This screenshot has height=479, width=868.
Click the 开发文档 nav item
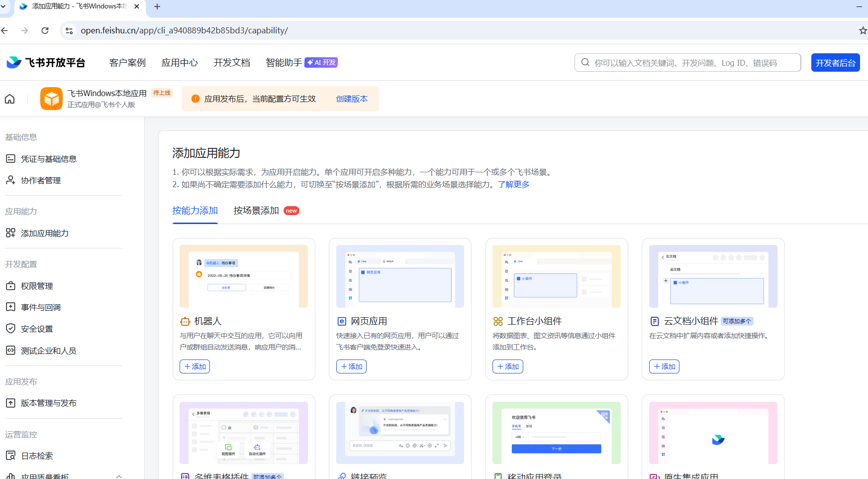click(232, 63)
